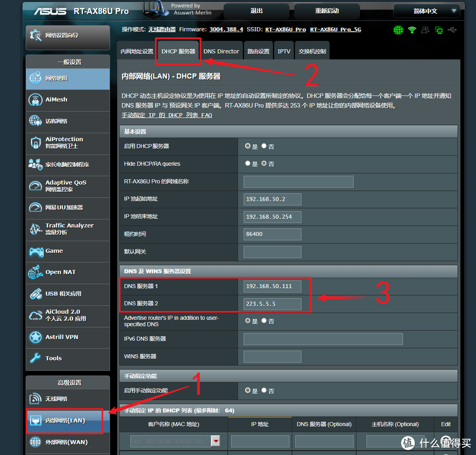Open the 简体中文 language dropdown
The width and height of the screenshot is (476, 455).
click(427, 11)
